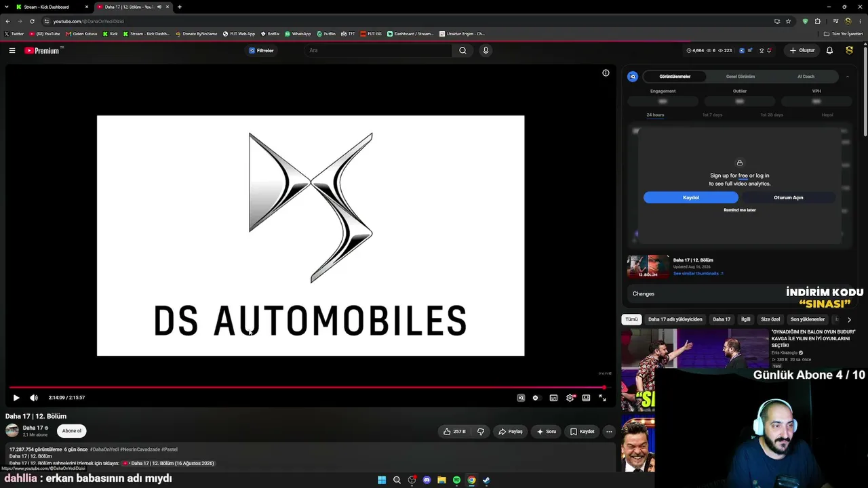Click the Daha 17 channel name
The image size is (868, 488).
[x=33, y=428]
